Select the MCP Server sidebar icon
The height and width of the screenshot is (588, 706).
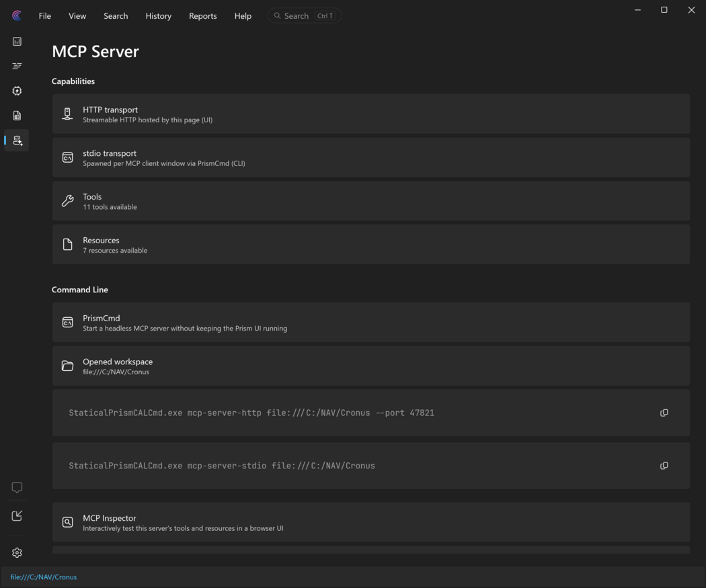pyautogui.click(x=17, y=140)
